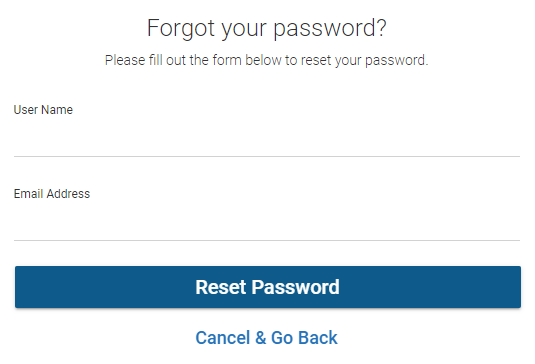Click "Cancel" in the go back link

(223, 338)
